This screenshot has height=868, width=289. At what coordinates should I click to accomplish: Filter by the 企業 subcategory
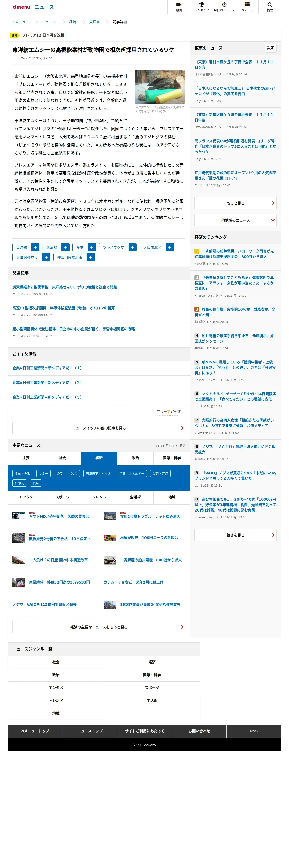pos(60,473)
